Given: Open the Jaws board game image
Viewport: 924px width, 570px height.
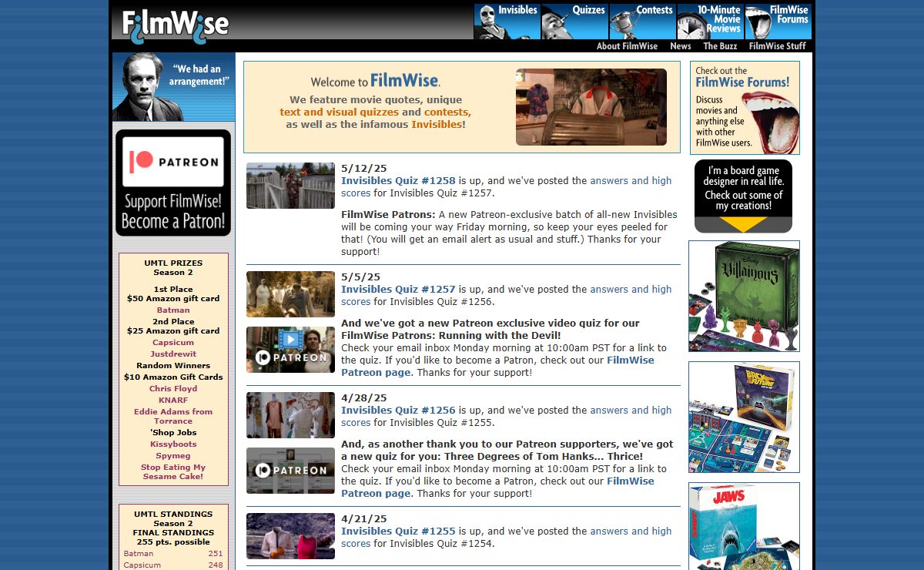Looking at the screenshot, I should click(744, 526).
